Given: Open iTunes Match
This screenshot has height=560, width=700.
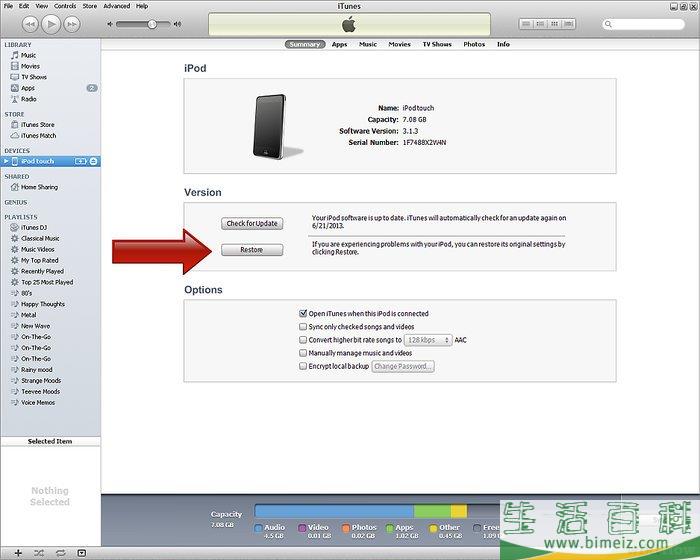Looking at the screenshot, I should pos(38,135).
